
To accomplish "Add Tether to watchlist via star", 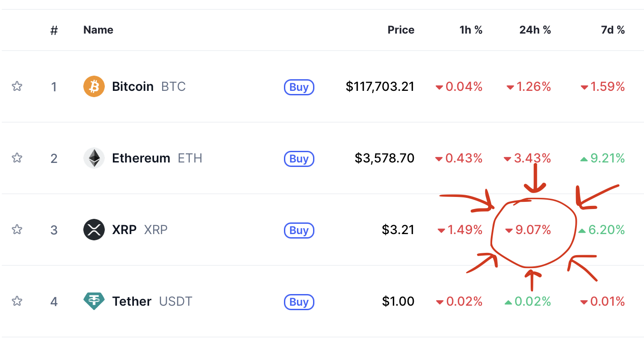I will [17, 301].
